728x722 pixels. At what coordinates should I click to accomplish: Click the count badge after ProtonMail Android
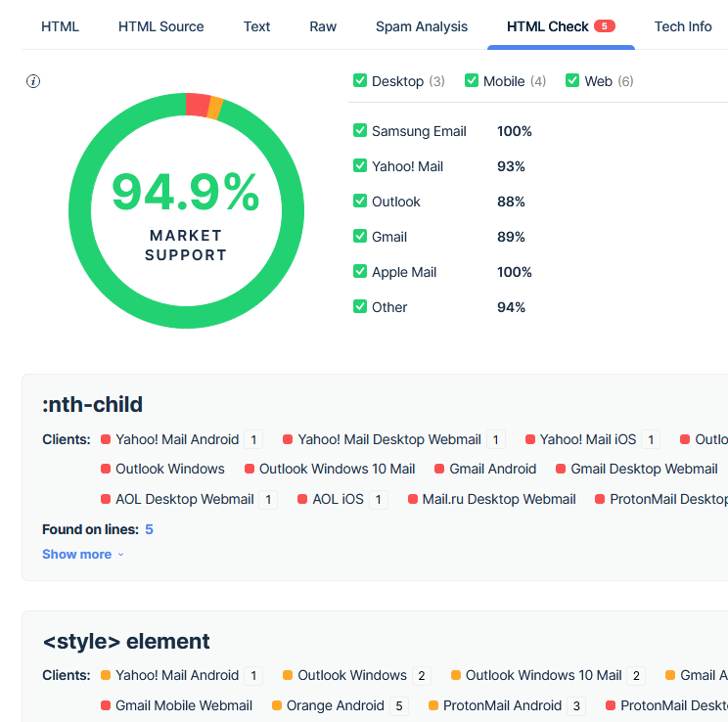point(577,705)
